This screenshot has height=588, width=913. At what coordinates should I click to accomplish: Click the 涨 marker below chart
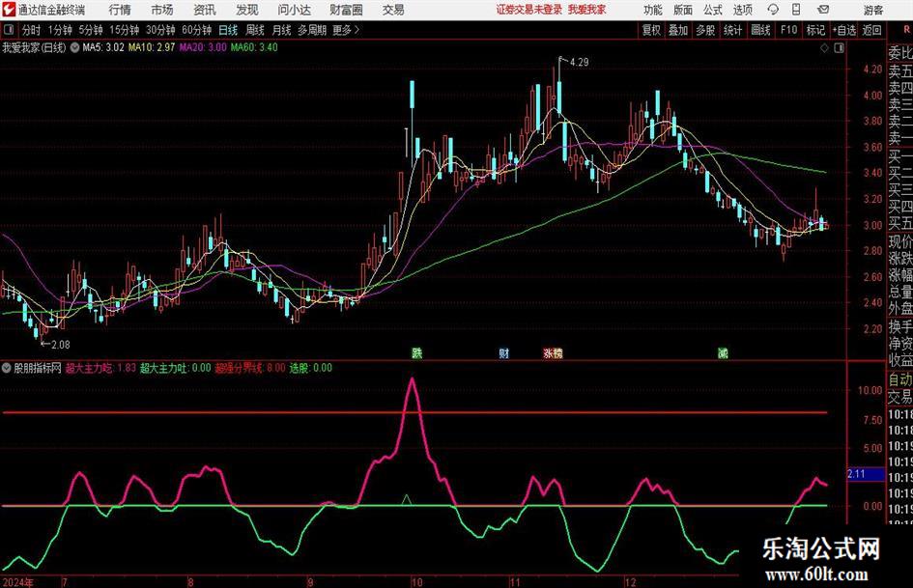548,352
